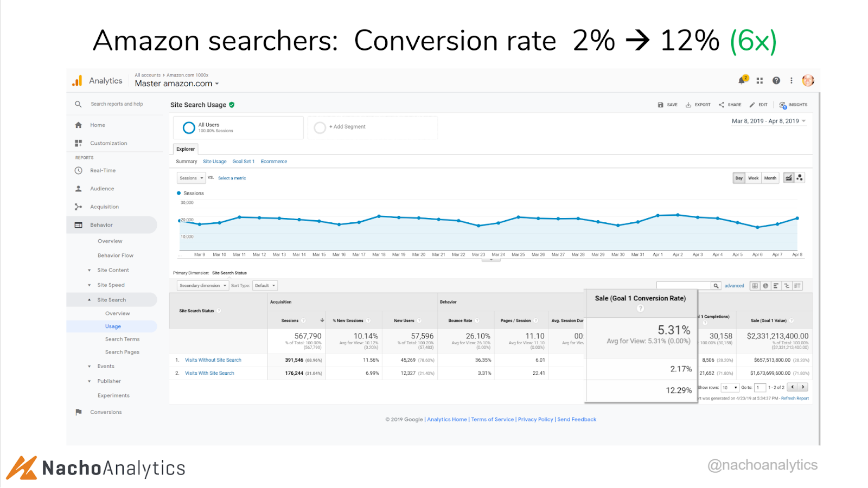Image resolution: width=868 pixels, height=488 pixels.
Task: Select the comparison view icon
Action: coord(787,286)
